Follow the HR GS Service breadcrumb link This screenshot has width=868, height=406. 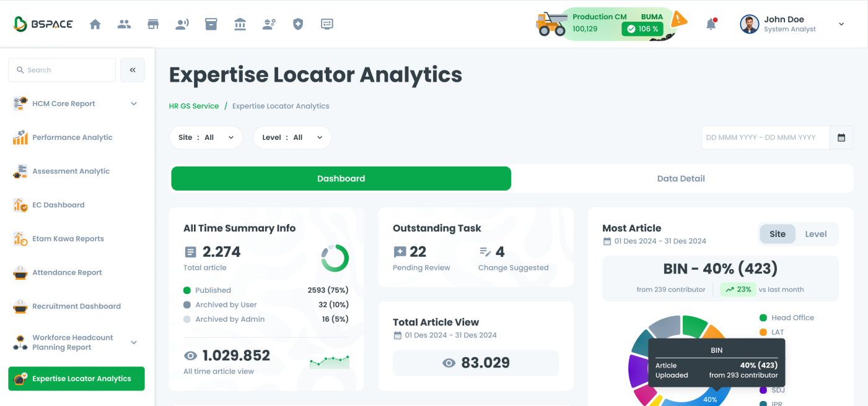[x=194, y=106]
